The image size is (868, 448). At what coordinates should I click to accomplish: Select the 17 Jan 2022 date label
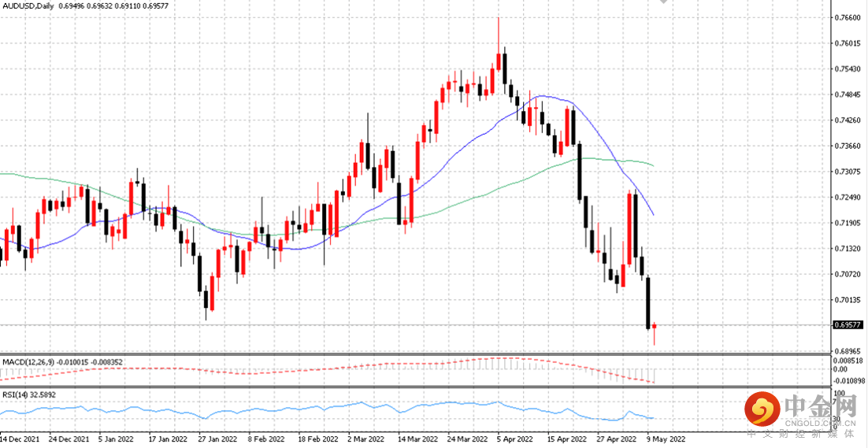click(168, 439)
